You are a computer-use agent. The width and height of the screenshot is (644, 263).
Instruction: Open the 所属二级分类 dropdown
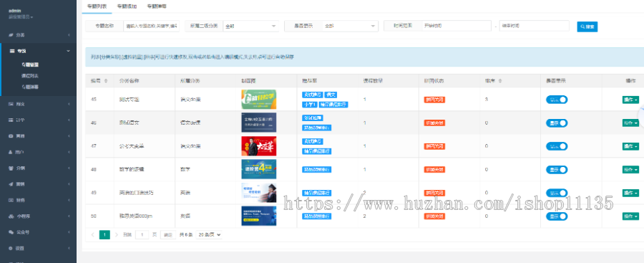click(250, 26)
